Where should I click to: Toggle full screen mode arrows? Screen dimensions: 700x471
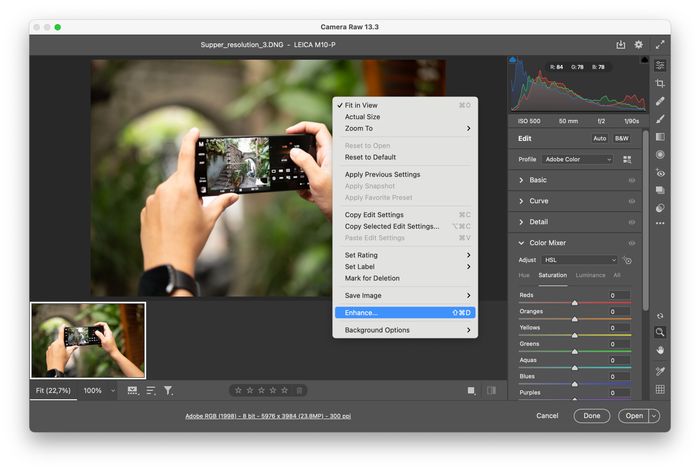coord(660,45)
